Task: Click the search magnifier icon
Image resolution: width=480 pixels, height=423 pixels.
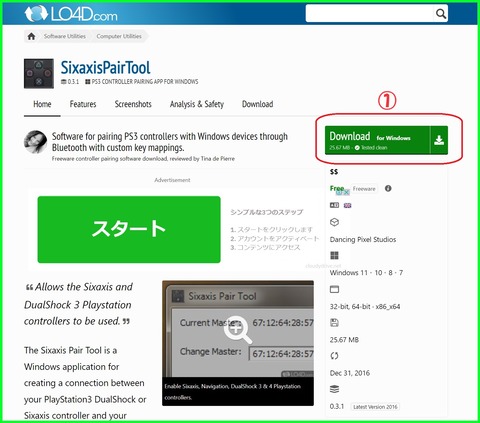Action: pos(441,14)
